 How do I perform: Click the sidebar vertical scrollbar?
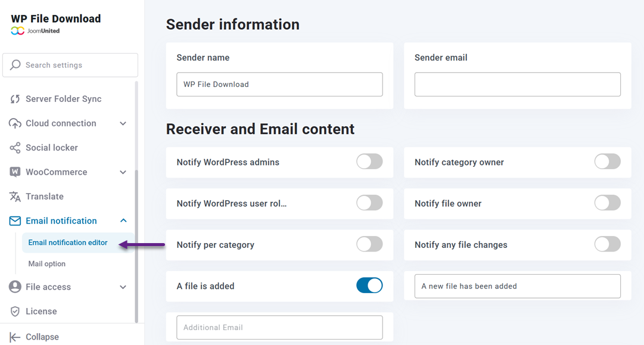[136, 247]
